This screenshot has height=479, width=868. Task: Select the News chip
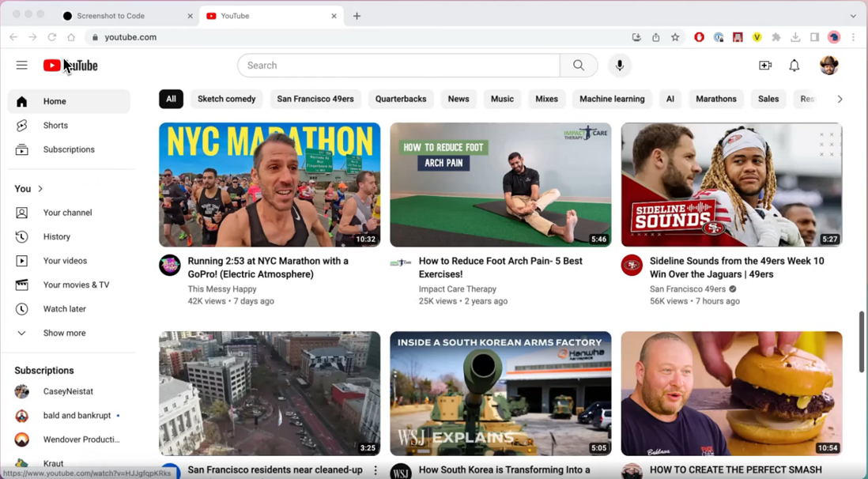click(x=459, y=99)
